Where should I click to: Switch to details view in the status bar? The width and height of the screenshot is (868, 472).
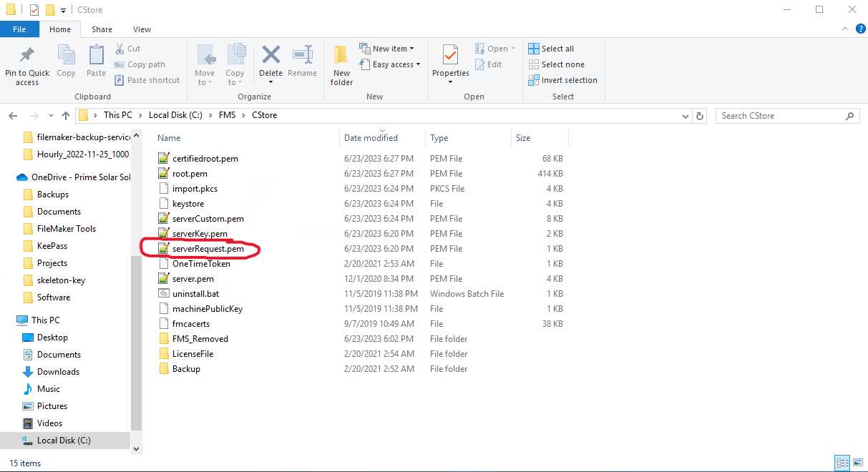click(843, 463)
